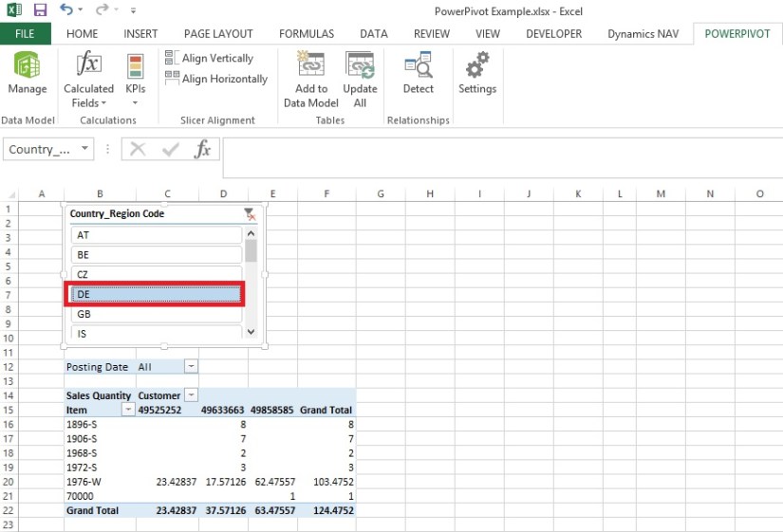
Task: Select BE in the country slicer
Action: 157,255
